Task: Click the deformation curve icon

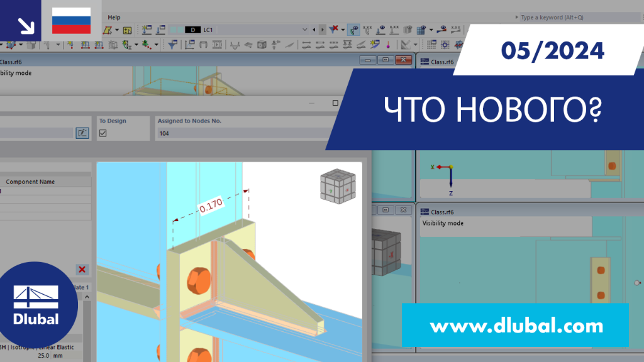Action: [x=235, y=45]
